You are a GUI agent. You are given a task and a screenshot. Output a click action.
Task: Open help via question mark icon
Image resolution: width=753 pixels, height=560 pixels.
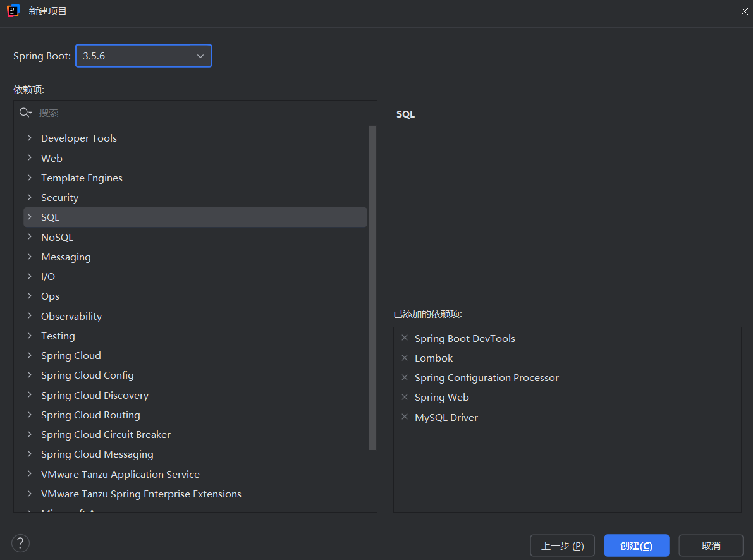click(x=20, y=542)
